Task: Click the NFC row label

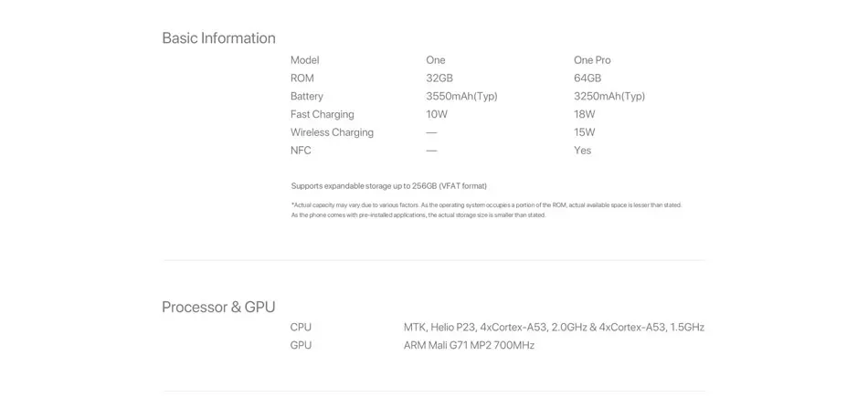Action: [x=301, y=151]
